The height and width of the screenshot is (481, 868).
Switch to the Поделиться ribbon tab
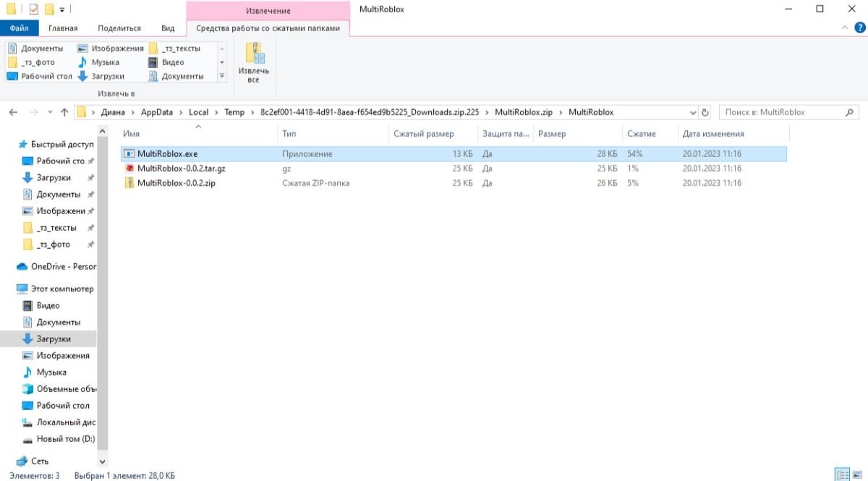pos(119,28)
